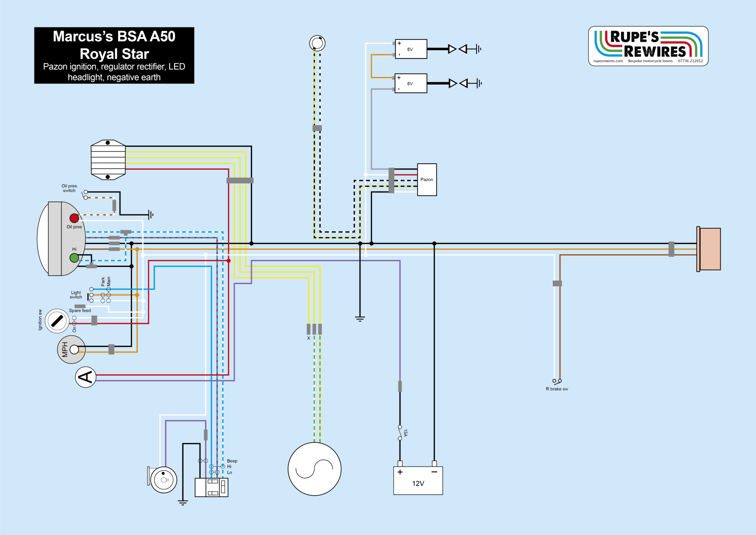Click the headlight shell on left
Image resolution: width=756 pixels, height=535 pixels.
[55, 239]
